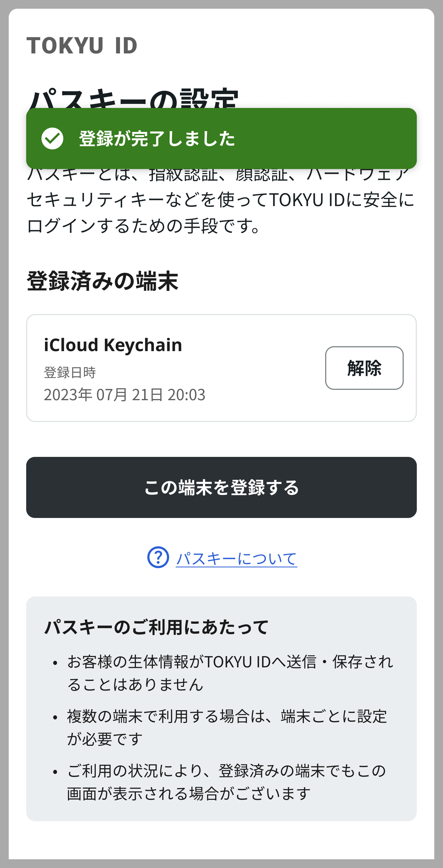Image resolution: width=443 pixels, height=868 pixels.
Task: Click the 登録日時 label in device card
Action: (70, 372)
